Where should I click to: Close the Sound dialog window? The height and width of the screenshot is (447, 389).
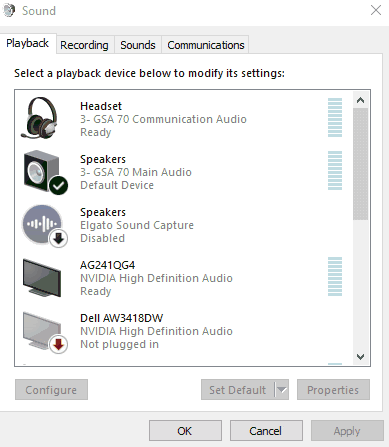(x=376, y=10)
